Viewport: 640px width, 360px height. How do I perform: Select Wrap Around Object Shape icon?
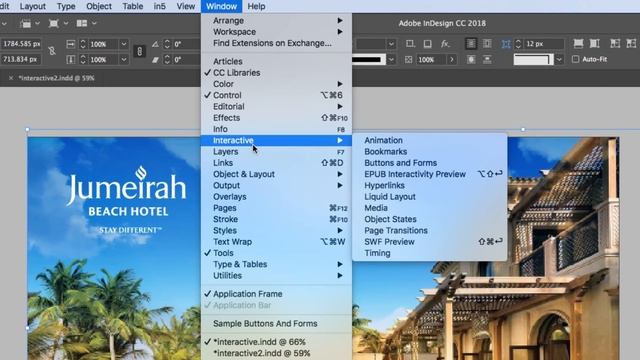(x=471, y=60)
